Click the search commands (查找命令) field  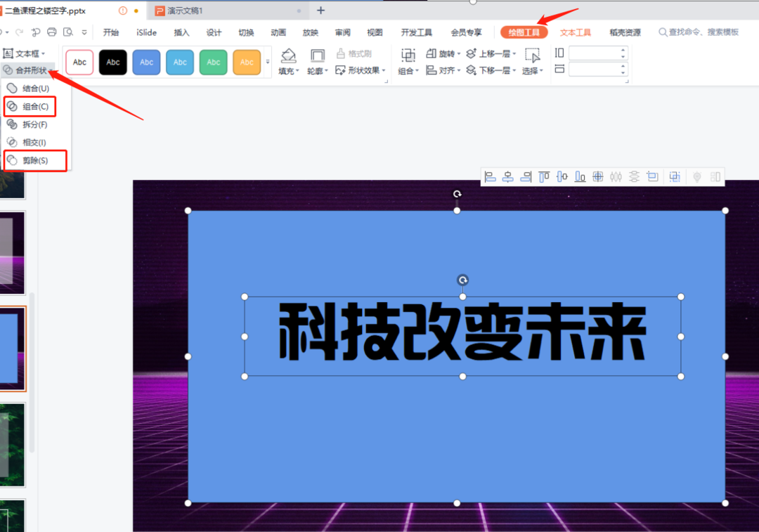tap(703, 32)
